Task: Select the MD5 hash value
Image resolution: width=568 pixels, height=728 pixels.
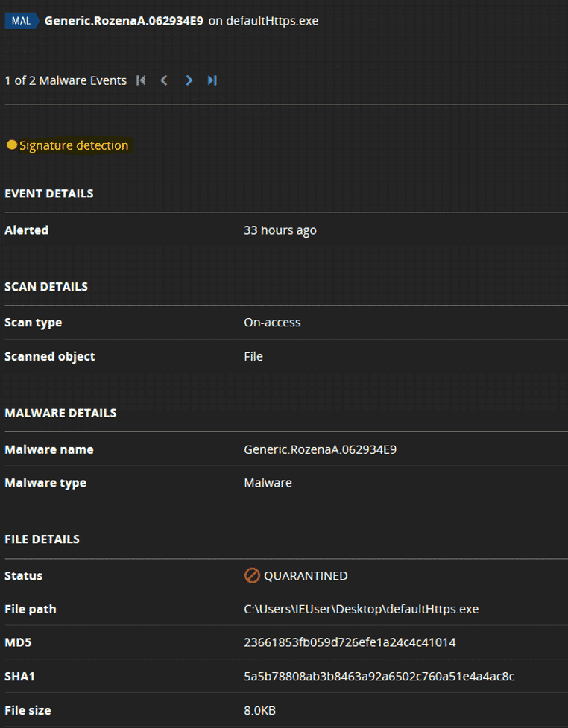Action: coord(350,642)
